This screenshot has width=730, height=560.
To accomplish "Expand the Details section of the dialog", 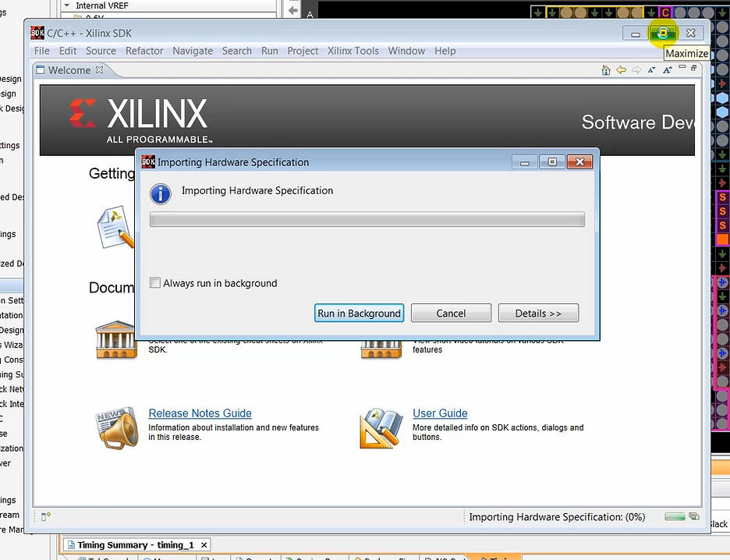I will (538, 313).
